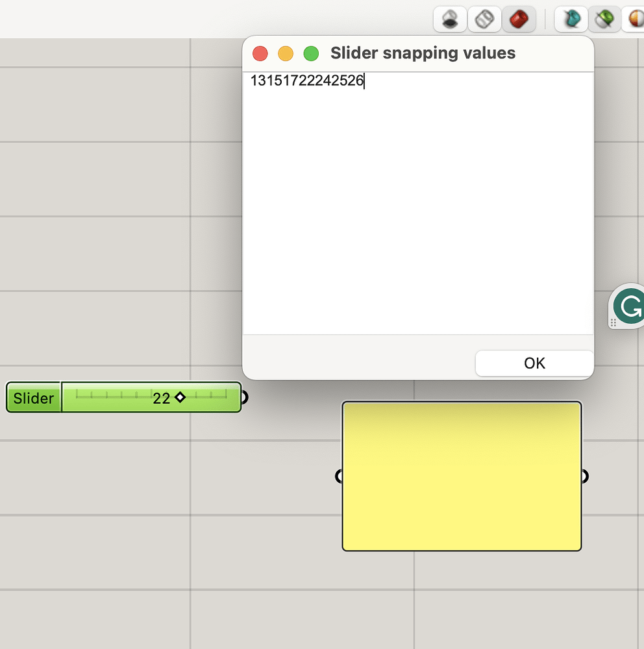The image size is (644, 649).
Task: Click the slider's diamond value grip
Action: [180, 398]
